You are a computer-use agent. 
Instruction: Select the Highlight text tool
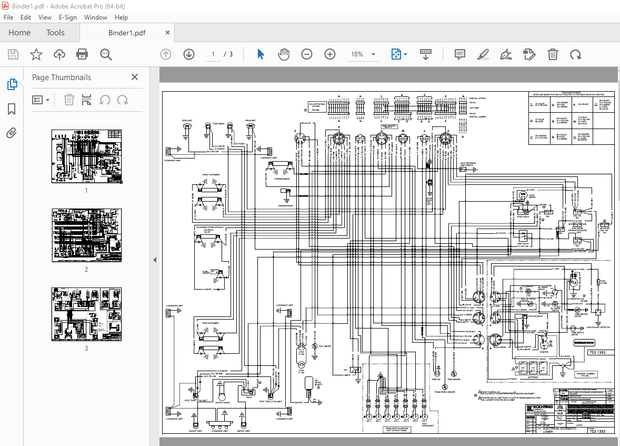[x=483, y=54]
